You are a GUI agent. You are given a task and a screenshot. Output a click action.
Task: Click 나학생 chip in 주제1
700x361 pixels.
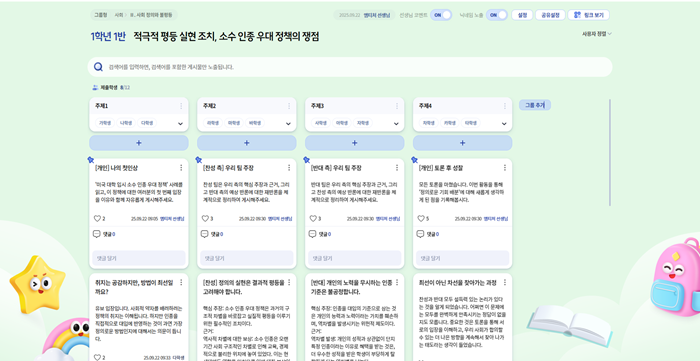coord(126,123)
